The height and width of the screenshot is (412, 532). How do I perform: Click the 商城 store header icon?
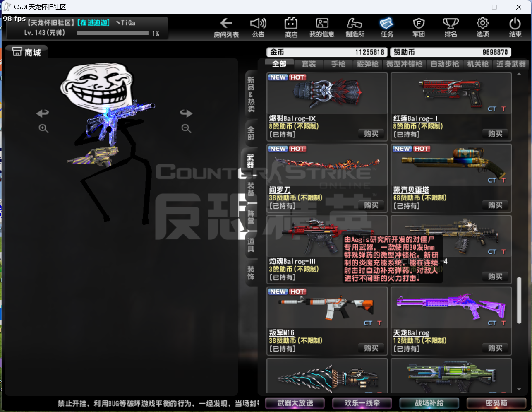pyautogui.click(x=17, y=52)
